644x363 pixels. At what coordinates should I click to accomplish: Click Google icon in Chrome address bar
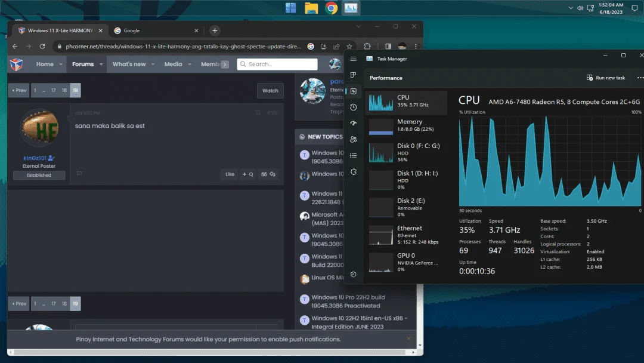tap(311, 47)
